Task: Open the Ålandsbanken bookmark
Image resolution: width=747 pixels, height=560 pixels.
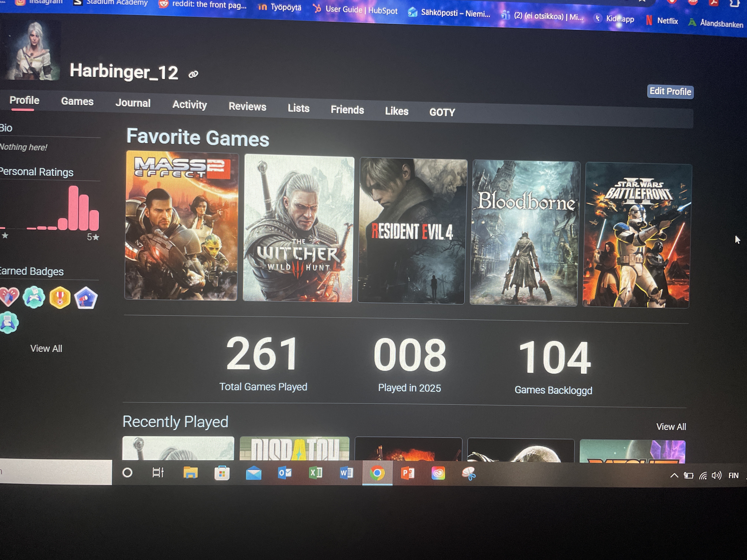Action: pos(716,23)
